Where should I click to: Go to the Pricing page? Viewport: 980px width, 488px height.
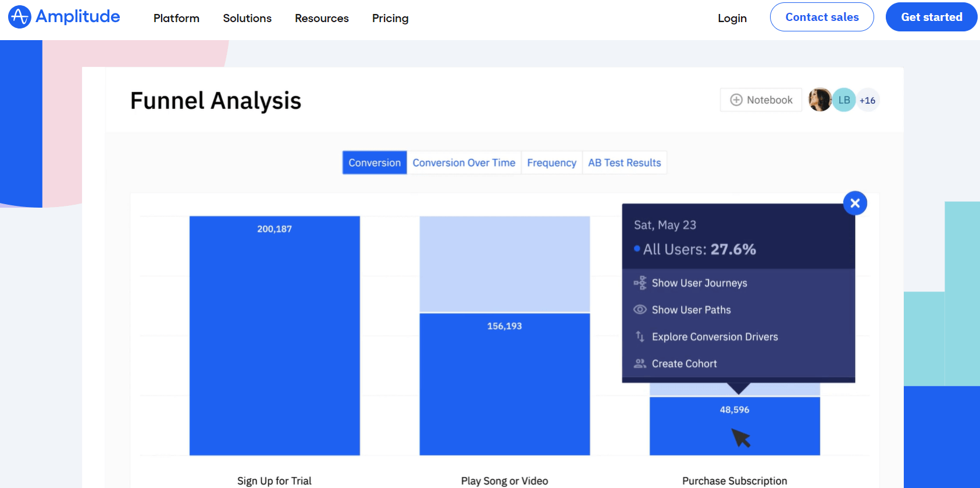tap(390, 18)
